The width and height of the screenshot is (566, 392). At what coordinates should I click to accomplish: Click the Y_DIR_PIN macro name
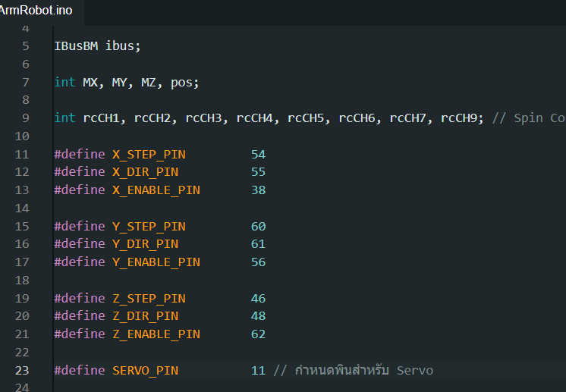tap(145, 244)
